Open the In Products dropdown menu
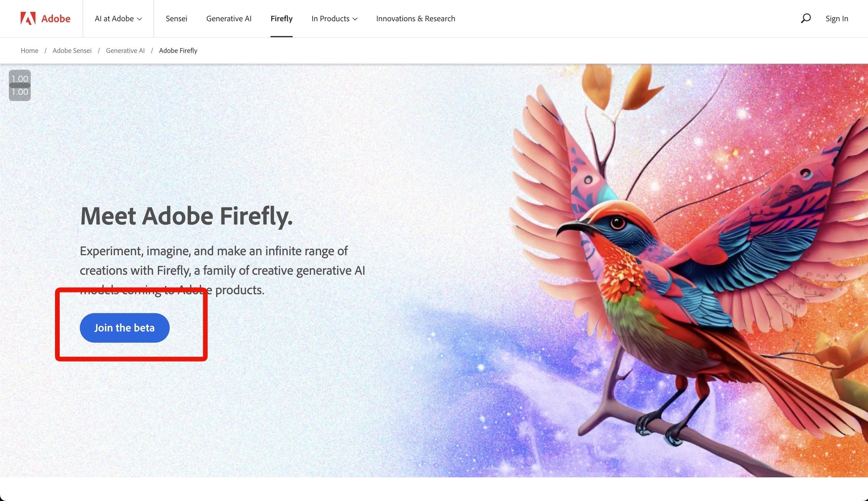Screen dimensions: 868x501 [x=334, y=19]
